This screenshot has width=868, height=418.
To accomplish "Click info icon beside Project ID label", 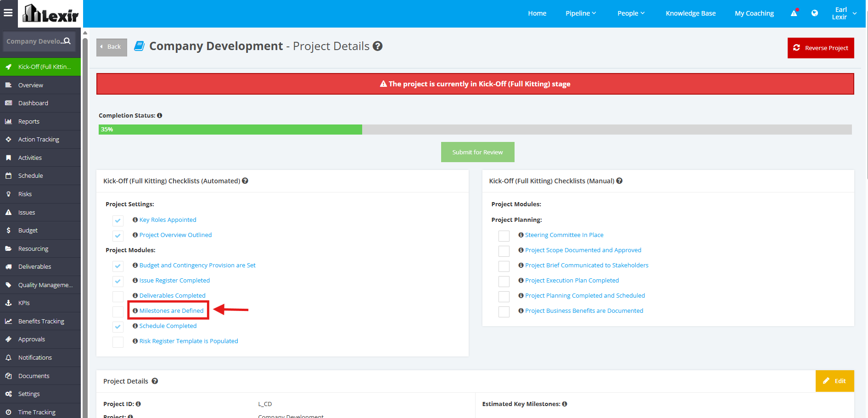I will 138,404.
